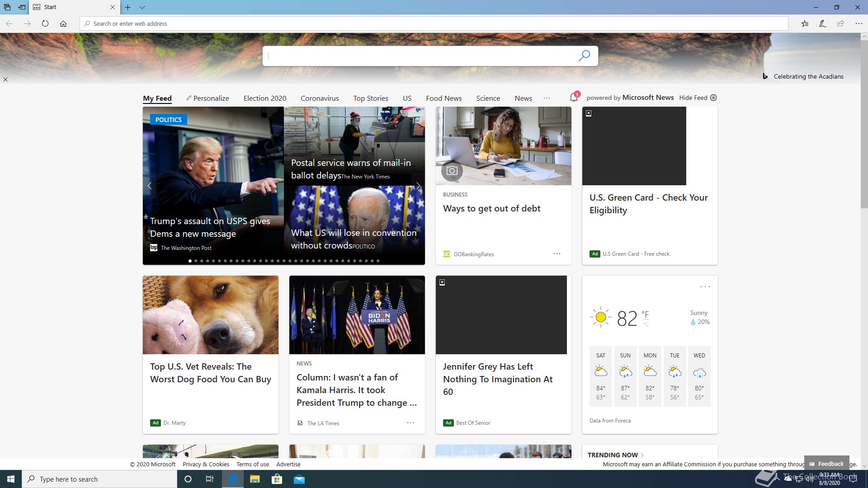The image size is (868, 488).
Task: Click the Share this page icon
Action: (840, 23)
